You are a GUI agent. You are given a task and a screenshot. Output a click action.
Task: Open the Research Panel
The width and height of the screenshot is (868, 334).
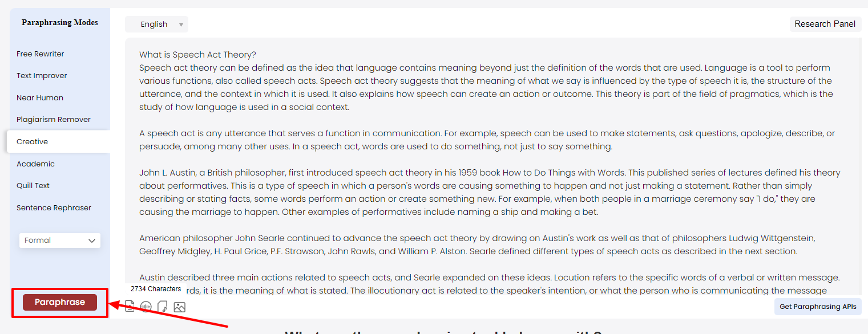(825, 24)
